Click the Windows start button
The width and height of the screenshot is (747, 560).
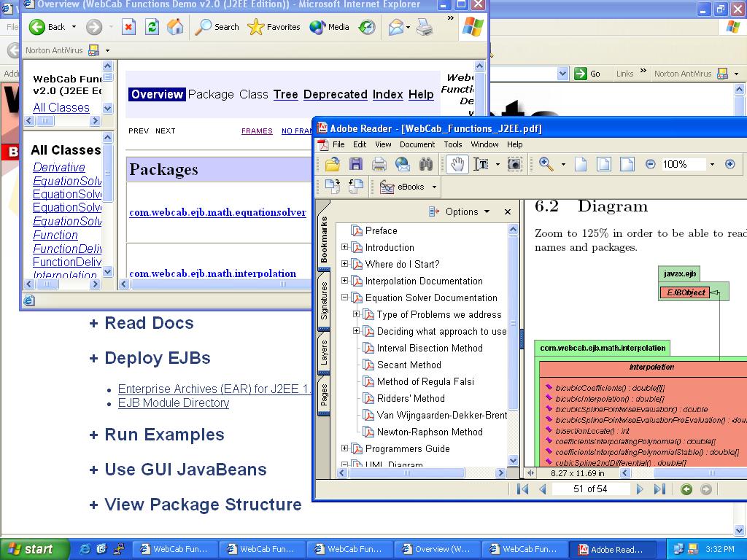click(x=34, y=549)
